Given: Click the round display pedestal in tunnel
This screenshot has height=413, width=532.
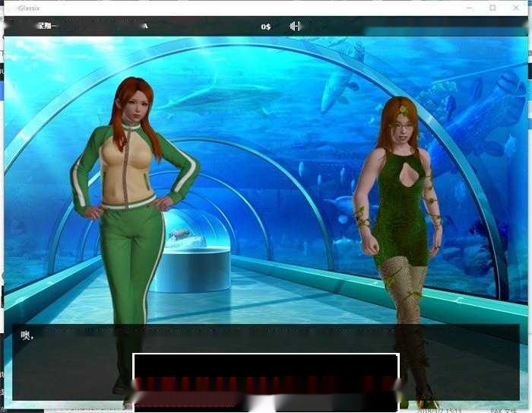Looking at the screenshot, I should tap(190, 268).
